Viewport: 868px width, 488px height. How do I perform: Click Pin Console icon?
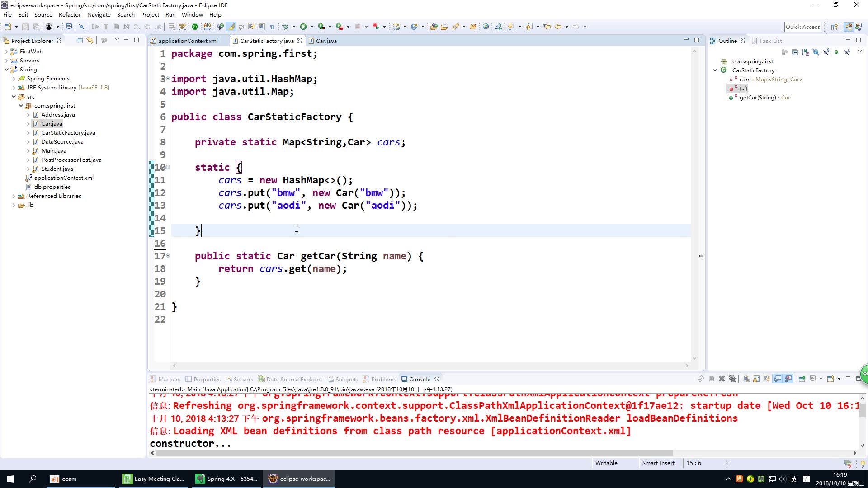[x=802, y=379]
